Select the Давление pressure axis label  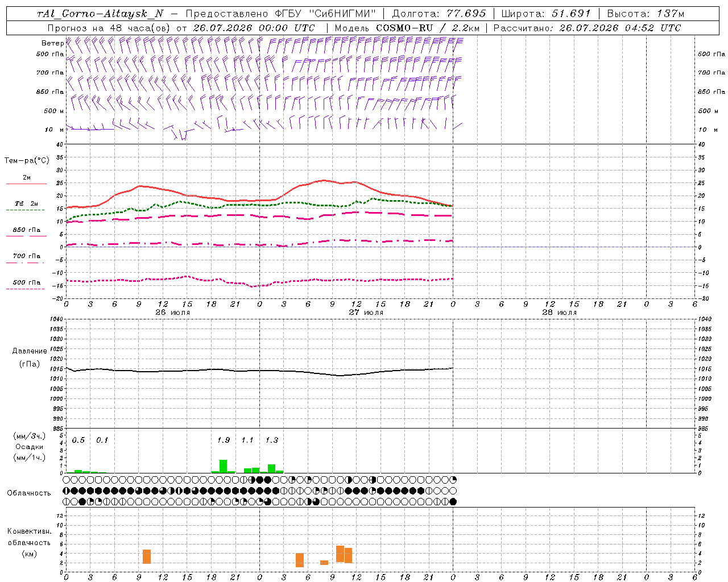(30, 351)
